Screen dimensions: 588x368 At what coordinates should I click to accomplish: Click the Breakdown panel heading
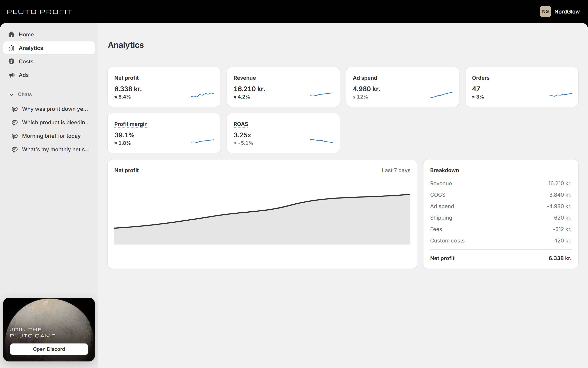pyautogui.click(x=444, y=170)
